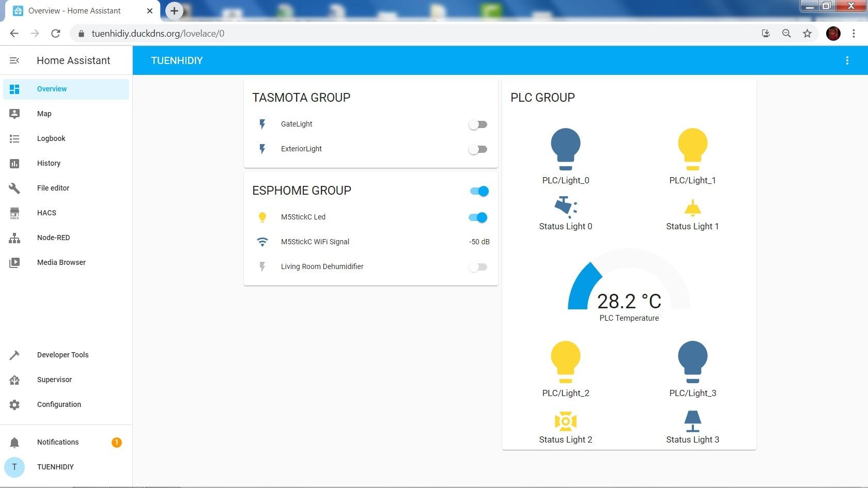Click the M5StickC Led bulb icon

tap(262, 217)
